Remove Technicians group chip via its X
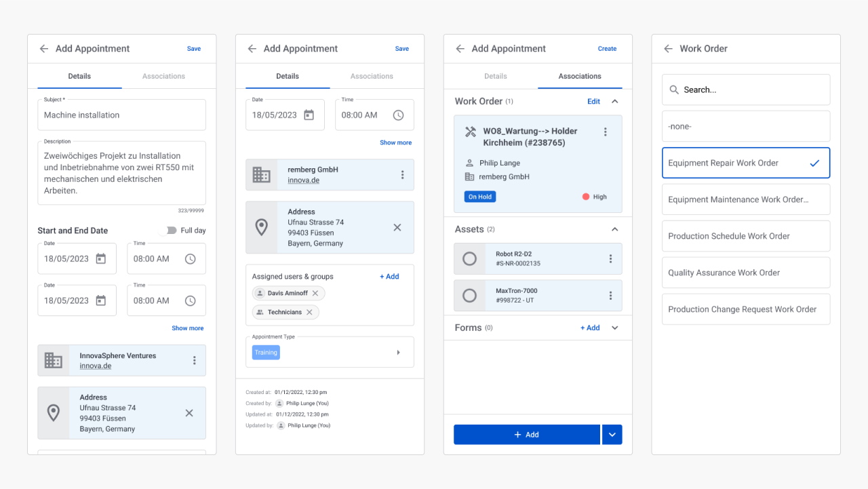868x489 pixels. tap(309, 312)
